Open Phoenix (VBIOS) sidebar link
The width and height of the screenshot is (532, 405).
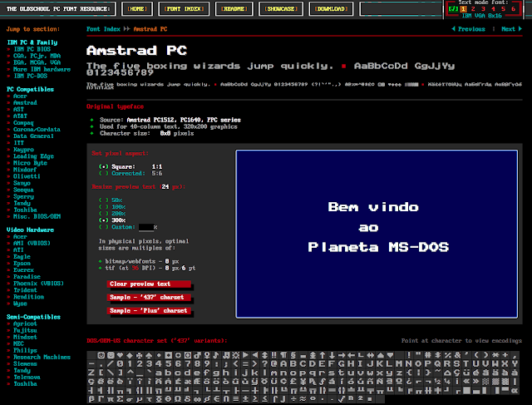(38, 284)
